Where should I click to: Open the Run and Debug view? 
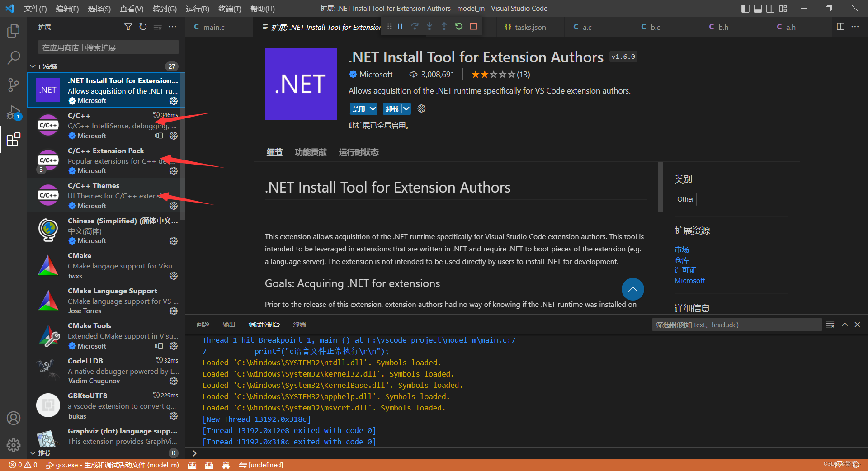coord(14,112)
